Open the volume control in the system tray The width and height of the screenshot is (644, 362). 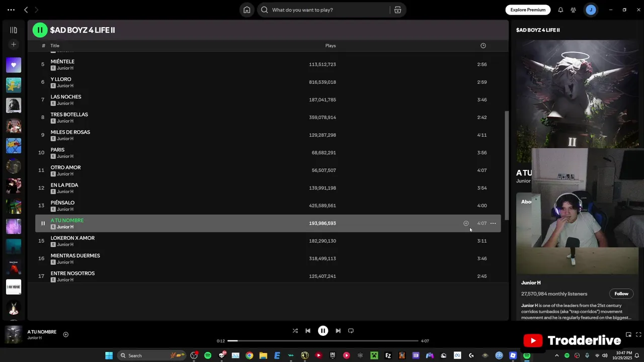(x=605, y=355)
